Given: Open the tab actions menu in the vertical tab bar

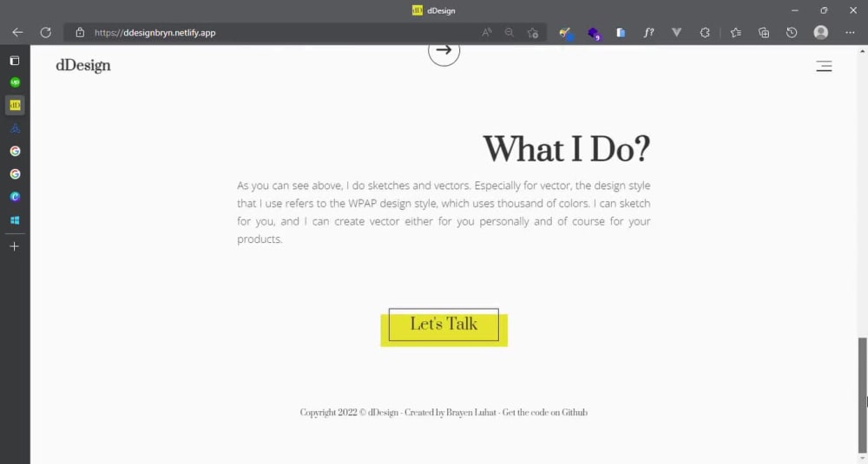Looking at the screenshot, I should (15, 60).
